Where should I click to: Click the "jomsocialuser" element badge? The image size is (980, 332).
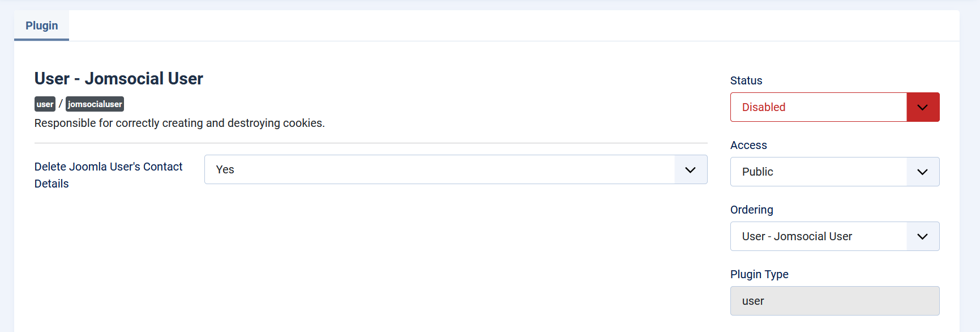click(x=95, y=104)
